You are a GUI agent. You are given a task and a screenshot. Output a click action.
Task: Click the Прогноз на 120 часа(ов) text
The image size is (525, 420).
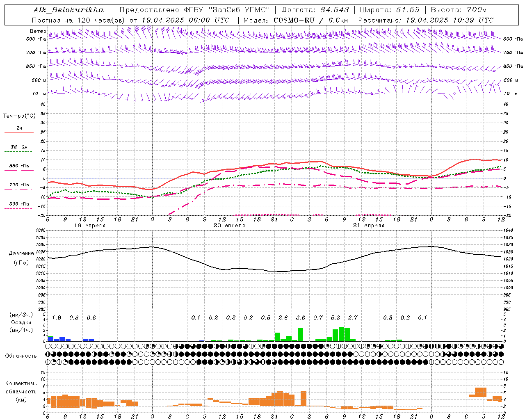79,20
